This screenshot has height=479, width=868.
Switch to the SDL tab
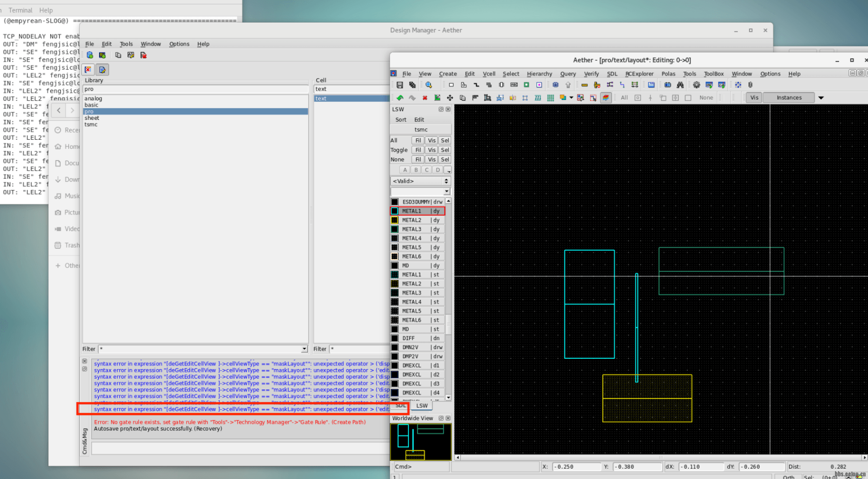pyautogui.click(x=400, y=405)
